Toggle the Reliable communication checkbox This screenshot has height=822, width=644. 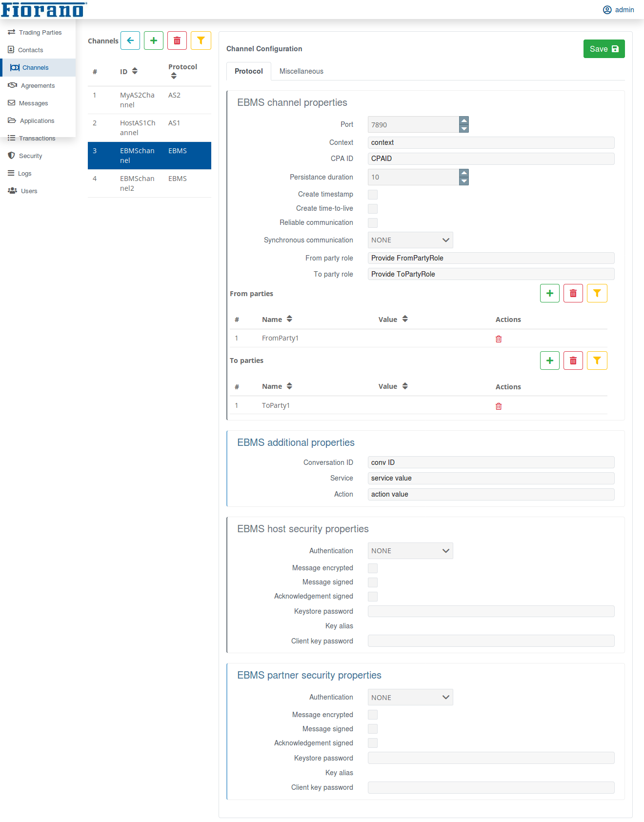click(373, 223)
